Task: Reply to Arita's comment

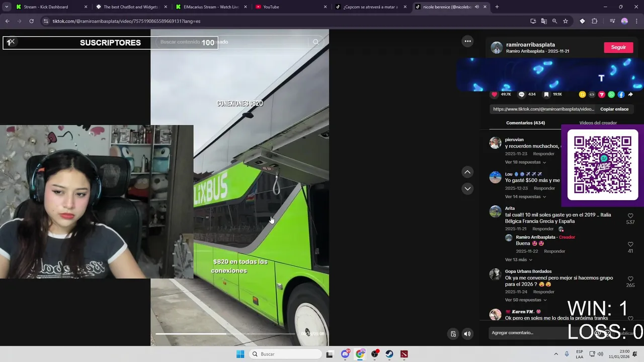Action: click(543, 229)
